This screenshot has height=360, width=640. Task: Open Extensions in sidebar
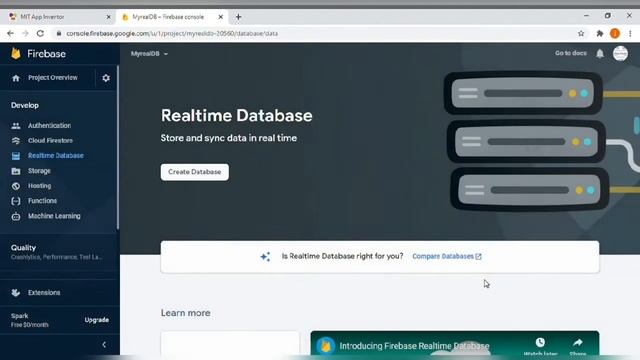[x=44, y=293]
